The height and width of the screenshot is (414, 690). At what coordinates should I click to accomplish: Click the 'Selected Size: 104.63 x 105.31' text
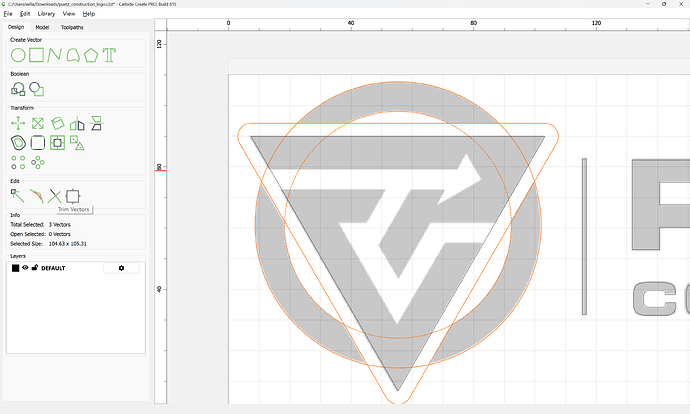[x=48, y=244]
